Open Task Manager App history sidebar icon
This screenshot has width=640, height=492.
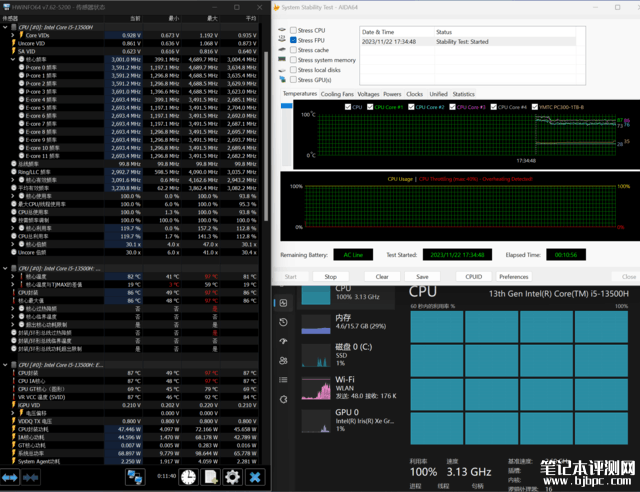pyautogui.click(x=284, y=322)
